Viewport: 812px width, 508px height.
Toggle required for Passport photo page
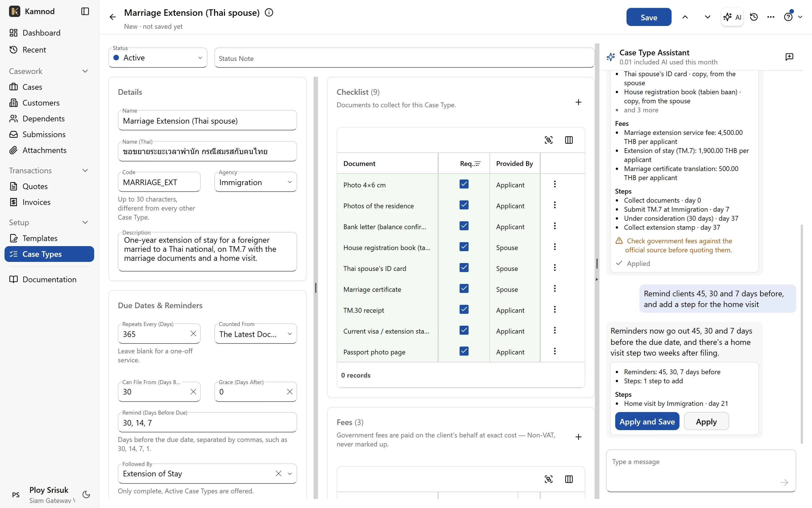coord(464,351)
